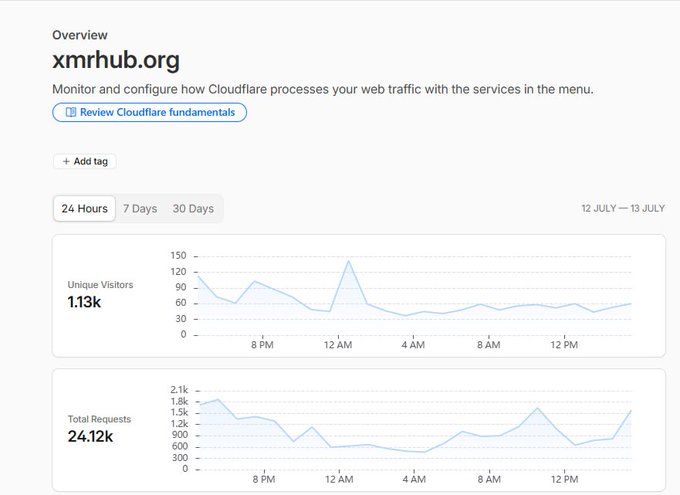
Task: Switch to the 7 Days tab
Action: point(140,209)
